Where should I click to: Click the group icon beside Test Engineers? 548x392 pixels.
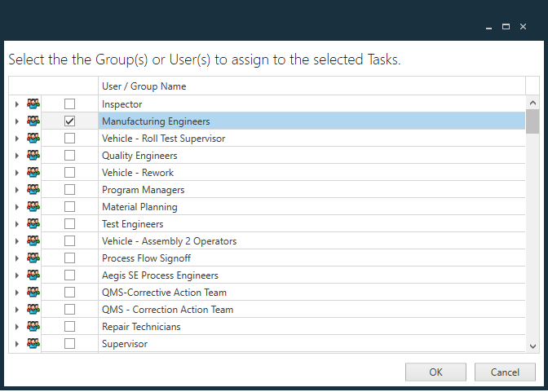pyautogui.click(x=33, y=224)
